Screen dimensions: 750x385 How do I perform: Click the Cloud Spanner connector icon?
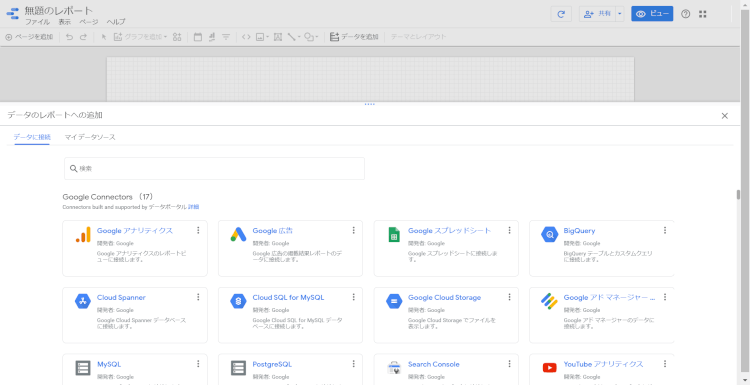coord(83,301)
